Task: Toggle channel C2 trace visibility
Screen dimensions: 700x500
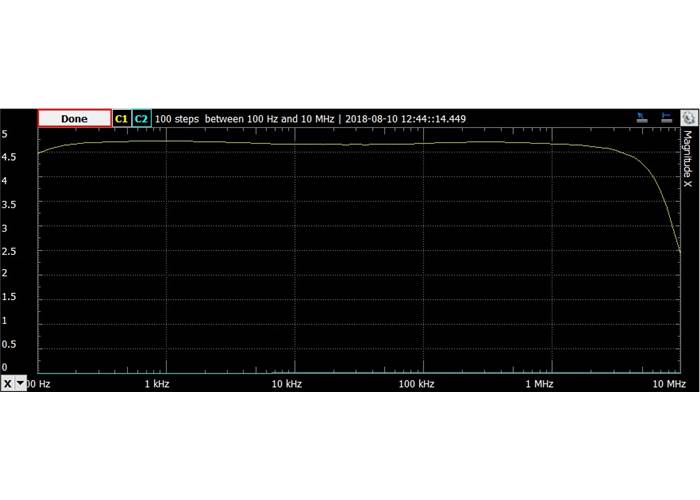Action: tap(141, 118)
